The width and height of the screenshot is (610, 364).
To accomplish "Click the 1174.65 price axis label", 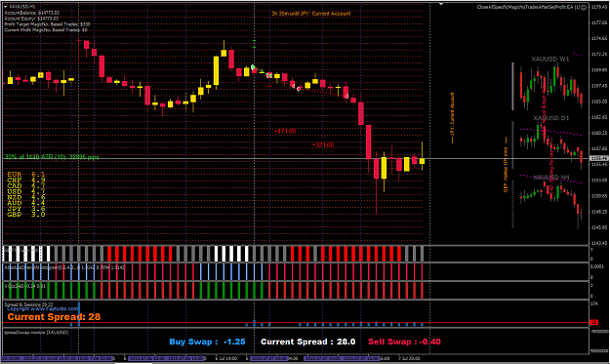I will 599,38.
